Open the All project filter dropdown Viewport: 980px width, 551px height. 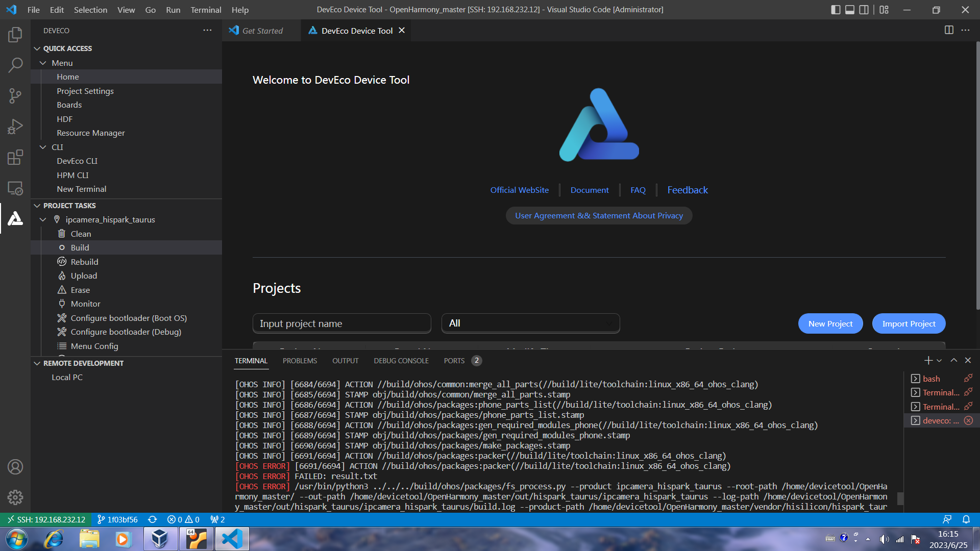pyautogui.click(x=530, y=323)
